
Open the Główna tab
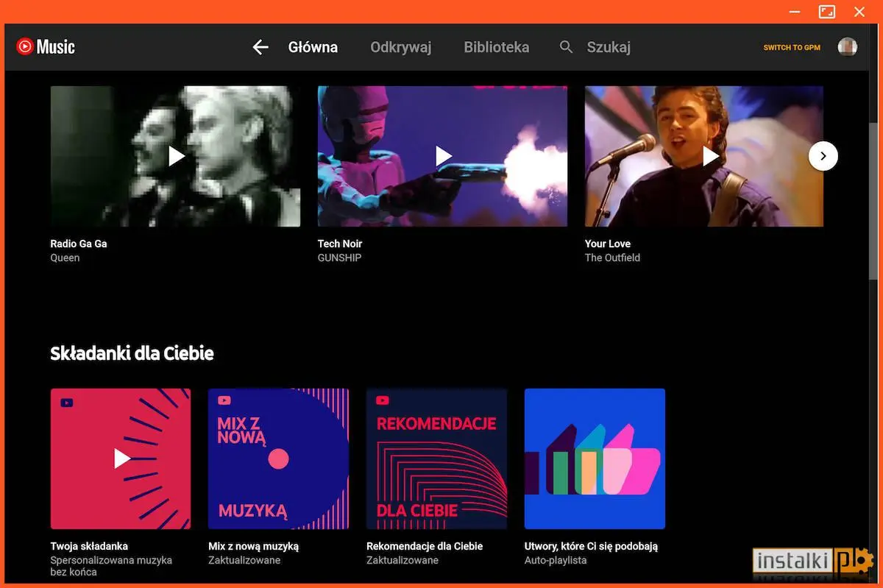(313, 47)
